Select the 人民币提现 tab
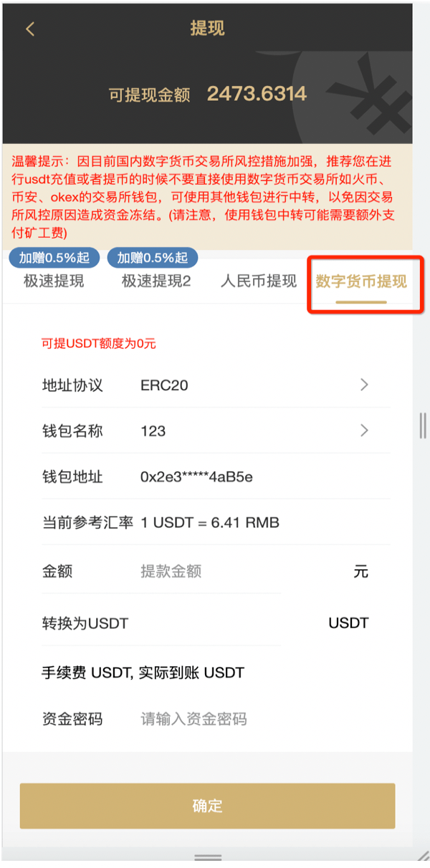The image size is (430, 868). [x=259, y=281]
